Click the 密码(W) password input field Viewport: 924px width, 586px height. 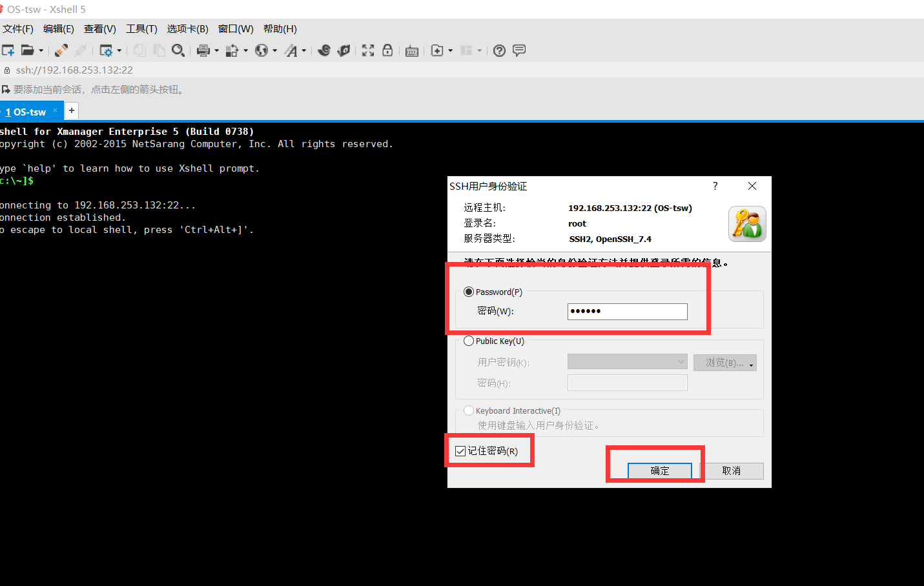(628, 311)
